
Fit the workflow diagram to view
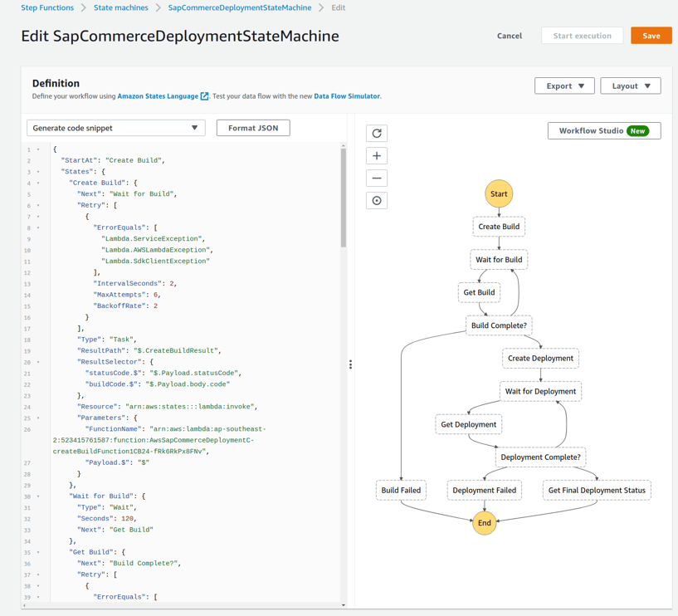tap(376, 198)
